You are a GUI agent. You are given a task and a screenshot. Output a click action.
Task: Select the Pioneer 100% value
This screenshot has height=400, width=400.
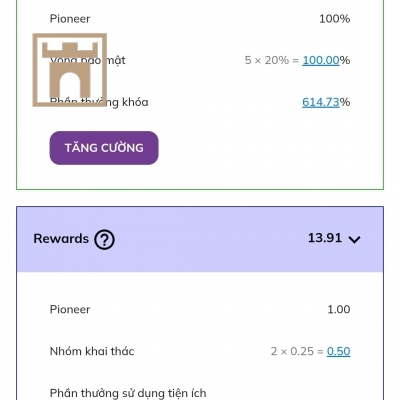[335, 19]
